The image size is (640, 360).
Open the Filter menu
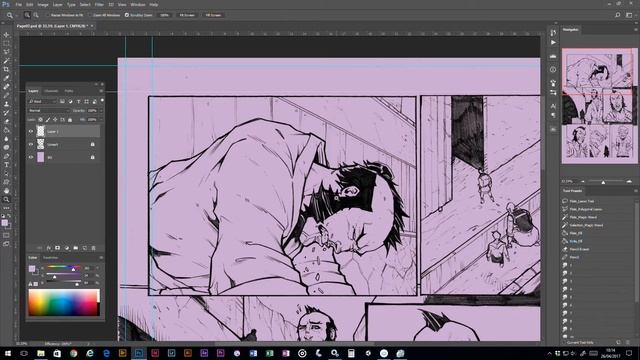tap(99, 4)
